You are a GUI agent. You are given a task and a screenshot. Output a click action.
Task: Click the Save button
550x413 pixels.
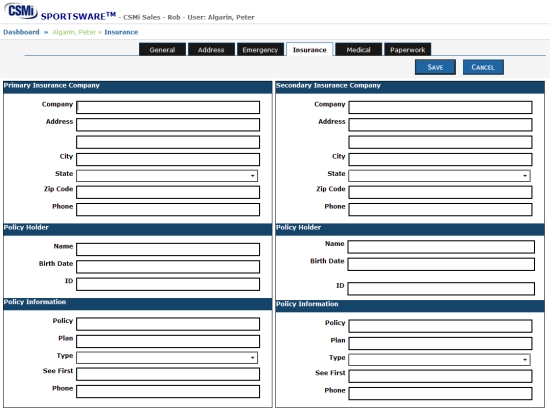pos(435,67)
